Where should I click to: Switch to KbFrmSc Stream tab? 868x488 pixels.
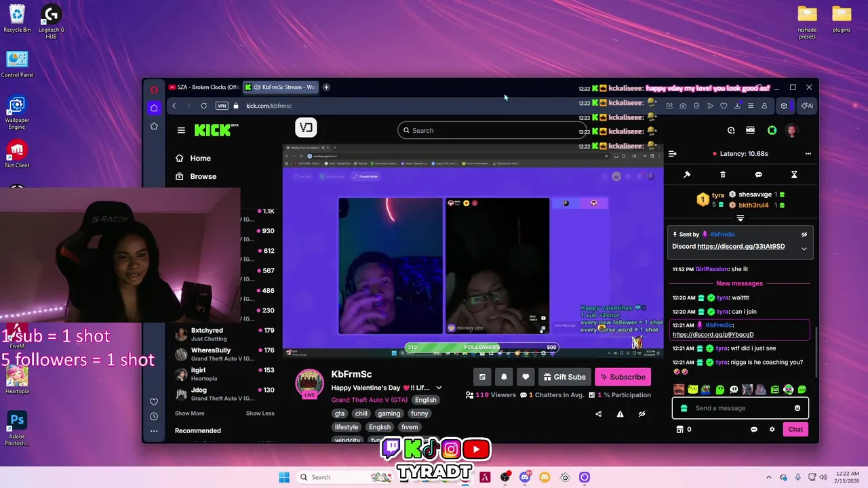point(281,87)
